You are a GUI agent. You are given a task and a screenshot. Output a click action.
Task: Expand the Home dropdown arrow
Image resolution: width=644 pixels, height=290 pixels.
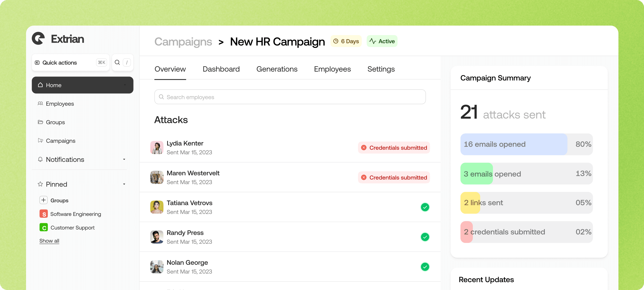[125, 85]
